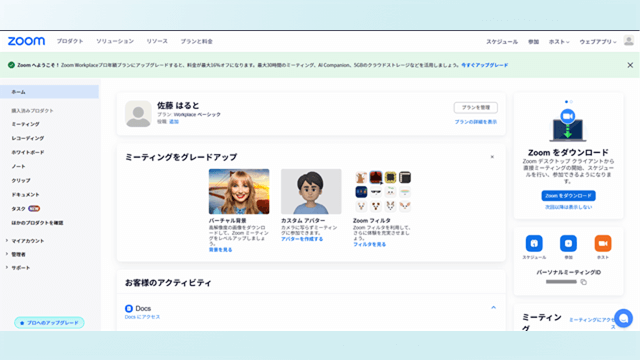Close the ミーティングをグレードアップ panel
Image resolution: width=640 pixels, height=360 pixels.
click(492, 157)
